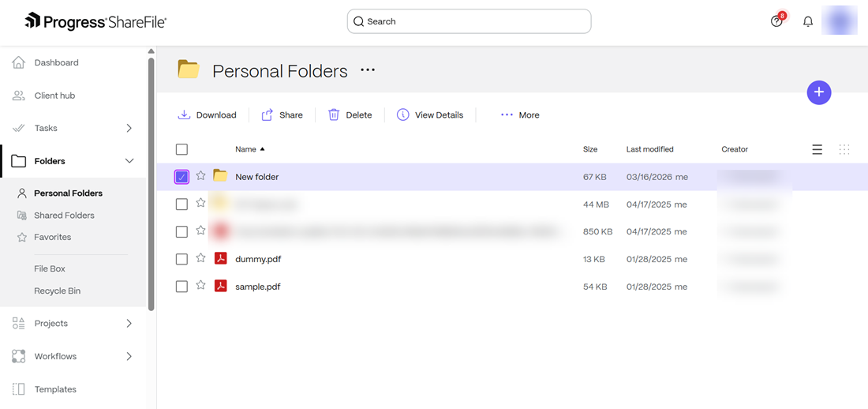Viewport: 868px width, 409px height.
Task: Click the Tasks double-checkmark icon
Action: pyautogui.click(x=18, y=128)
